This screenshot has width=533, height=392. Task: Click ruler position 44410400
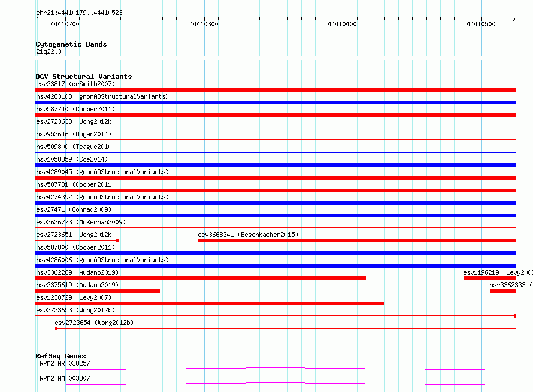[x=343, y=24]
